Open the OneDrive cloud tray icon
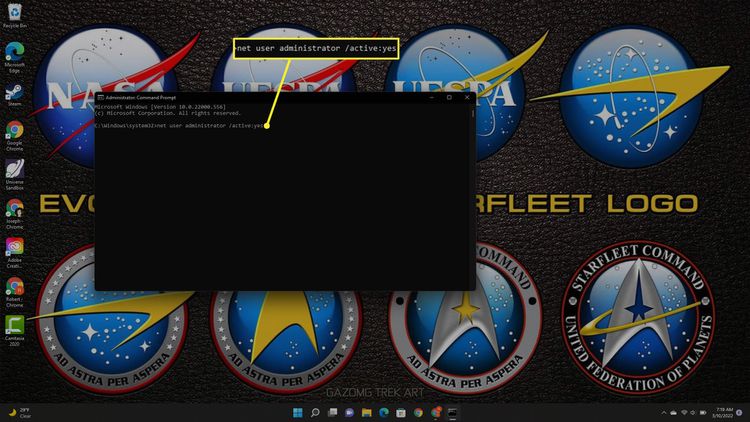 click(673, 412)
